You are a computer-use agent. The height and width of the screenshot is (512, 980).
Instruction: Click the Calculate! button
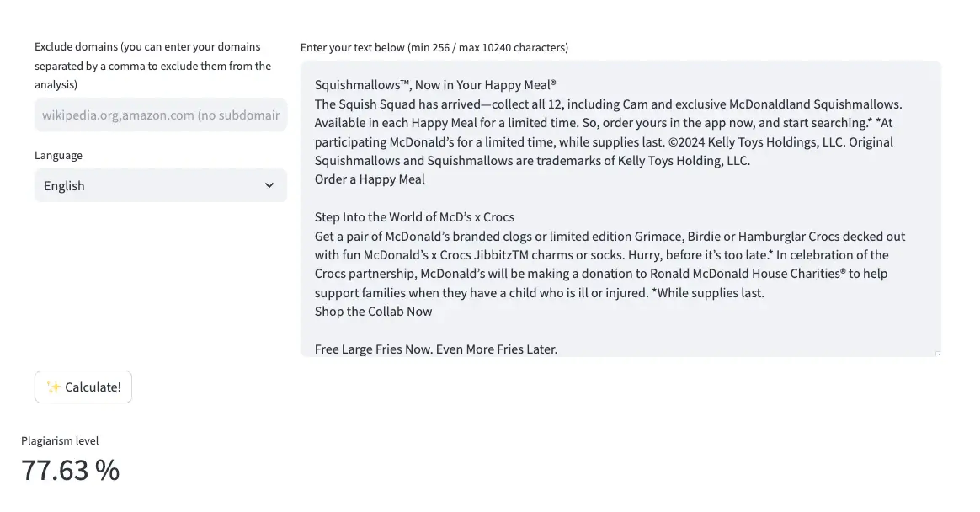tap(83, 387)
